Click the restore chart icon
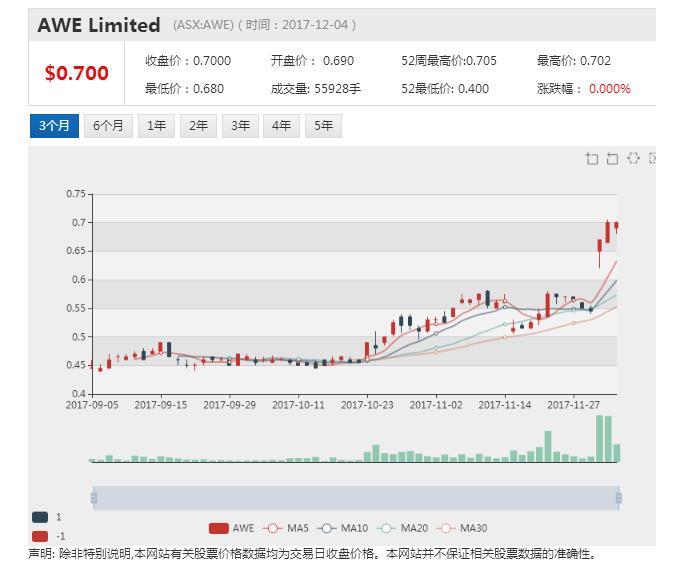 click(633, 159)
